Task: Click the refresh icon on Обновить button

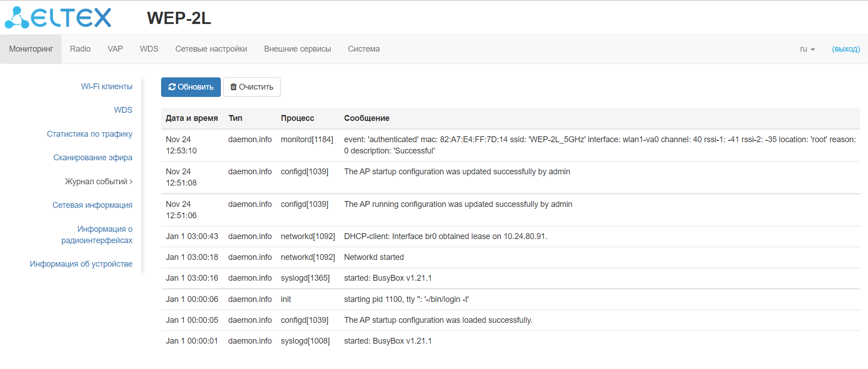Action: point(172,87)
